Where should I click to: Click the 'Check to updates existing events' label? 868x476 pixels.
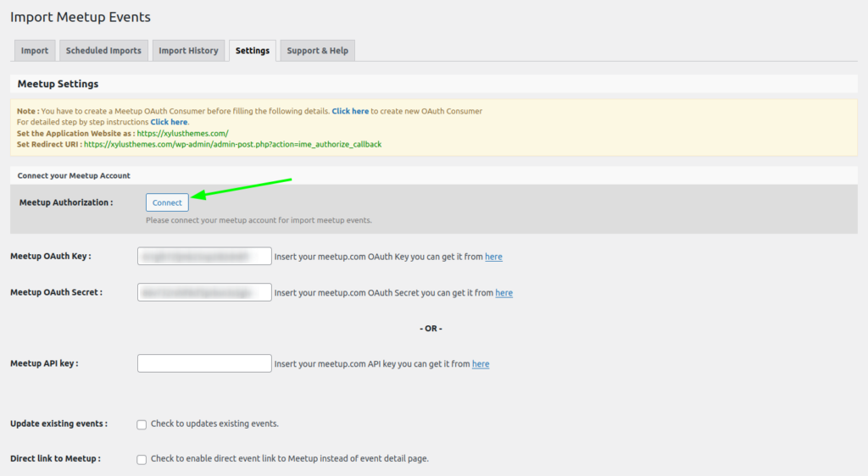tap(214, 423)
